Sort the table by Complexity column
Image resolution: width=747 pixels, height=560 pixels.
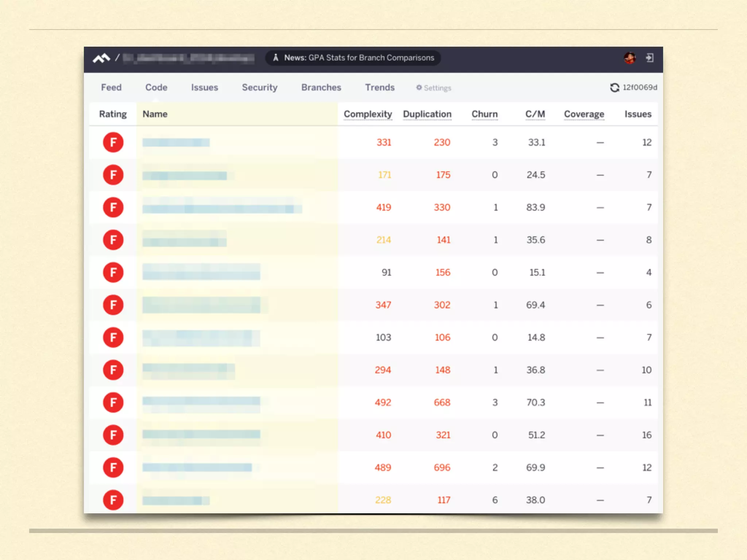point(368,114)
